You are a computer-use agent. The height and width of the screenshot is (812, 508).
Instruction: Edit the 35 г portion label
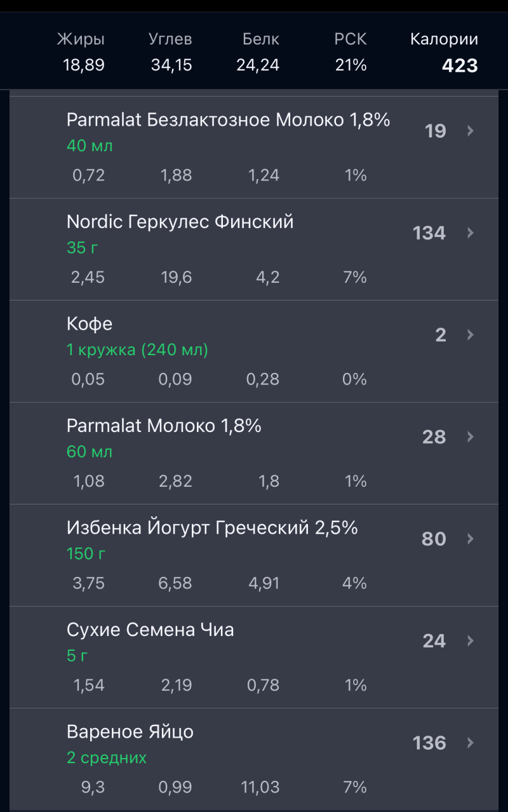tap(83, 248)
